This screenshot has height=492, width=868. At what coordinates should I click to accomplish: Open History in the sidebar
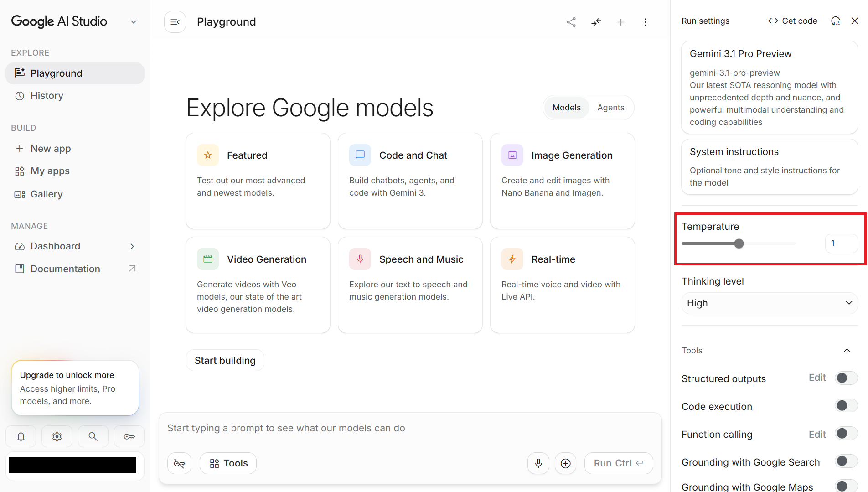point(75,96)
